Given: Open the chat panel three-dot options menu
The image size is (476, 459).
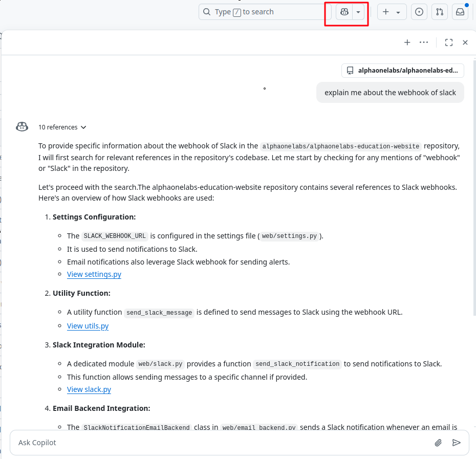Looking at the screenshot, I should click(423, 42).
